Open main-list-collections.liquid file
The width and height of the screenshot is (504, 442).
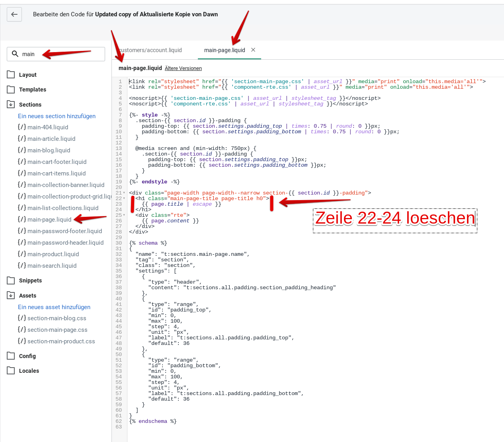point(58,208)
